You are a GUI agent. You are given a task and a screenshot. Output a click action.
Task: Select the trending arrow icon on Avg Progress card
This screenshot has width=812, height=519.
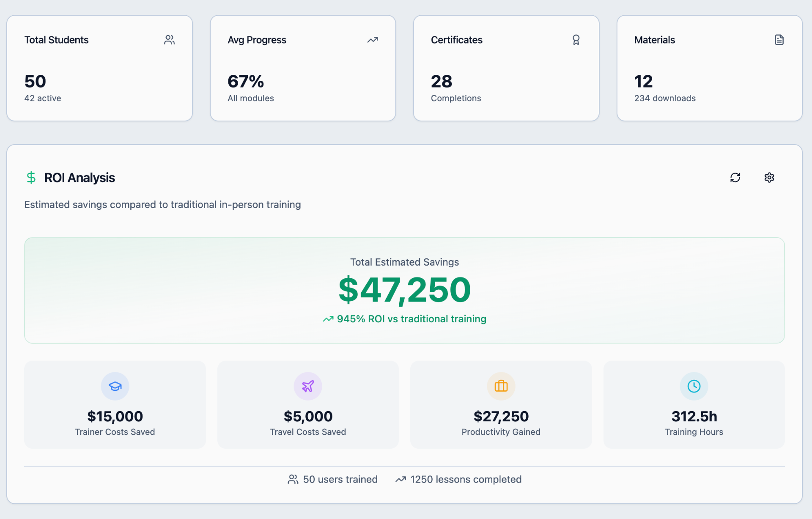click(x=373, y=39)
